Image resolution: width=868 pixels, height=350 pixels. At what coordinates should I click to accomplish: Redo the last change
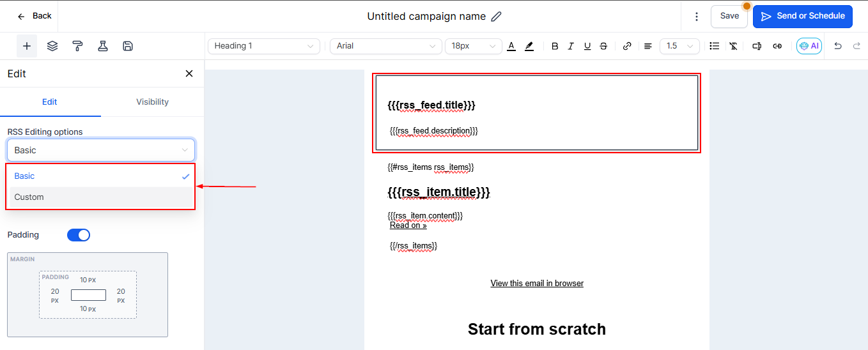[x=856, y=46]
